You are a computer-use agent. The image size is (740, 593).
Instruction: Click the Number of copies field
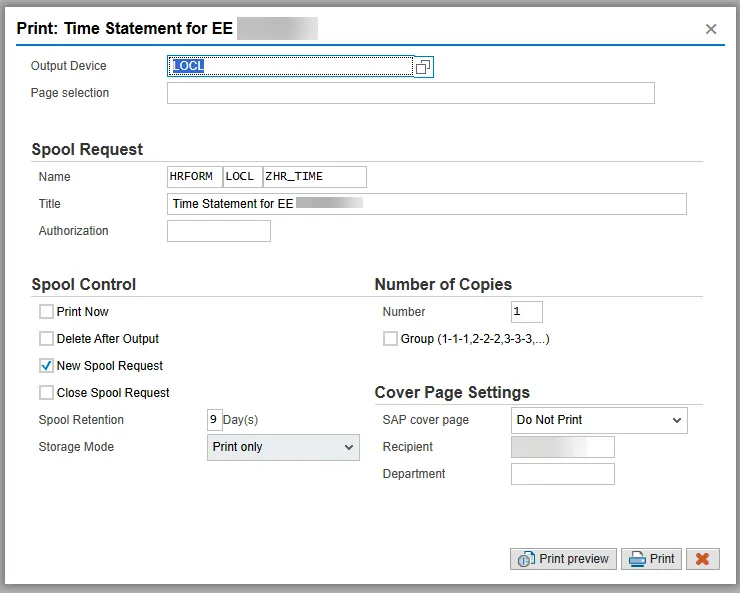coord(526,312)
